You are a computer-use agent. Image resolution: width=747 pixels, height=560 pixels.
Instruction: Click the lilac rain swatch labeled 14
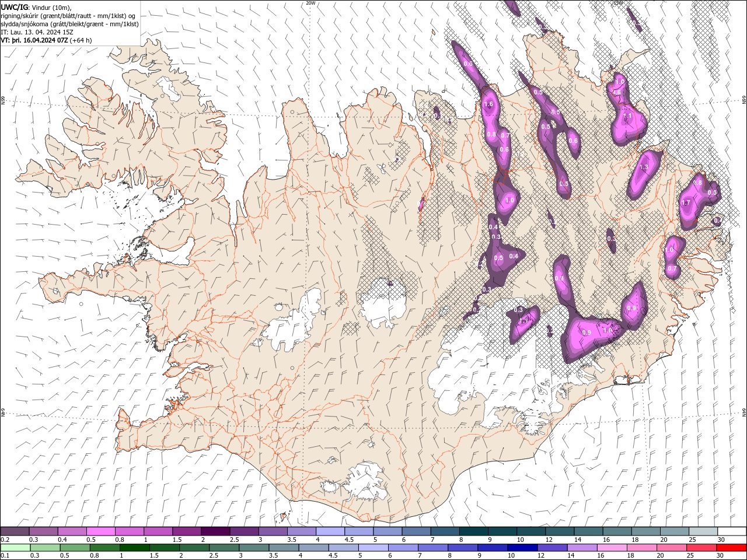coord(581,548)
